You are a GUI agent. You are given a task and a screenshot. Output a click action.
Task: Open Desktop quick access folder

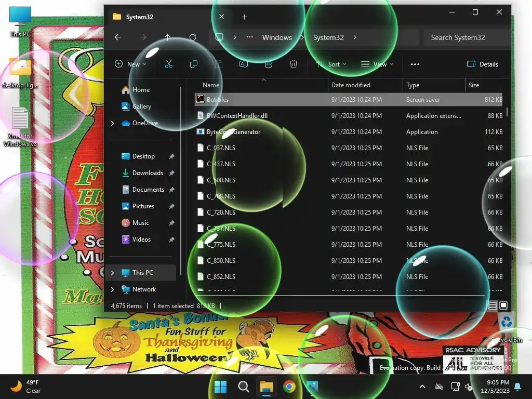point(143,156)
